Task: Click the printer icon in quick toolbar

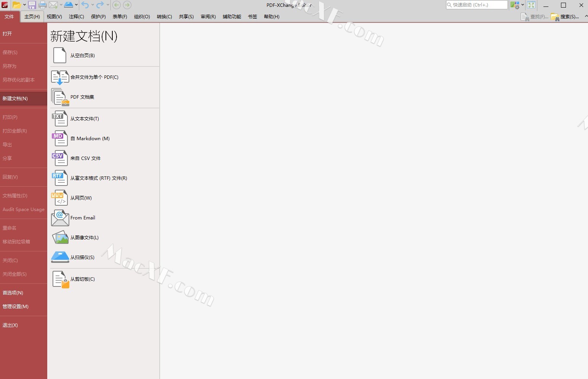Action: (43, 5)
